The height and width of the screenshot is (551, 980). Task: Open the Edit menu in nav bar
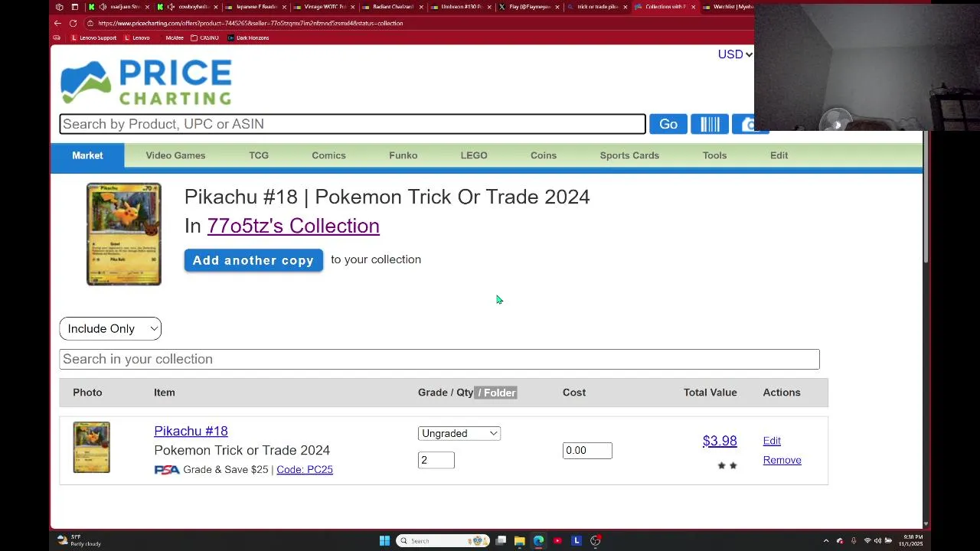pos(779,155)
